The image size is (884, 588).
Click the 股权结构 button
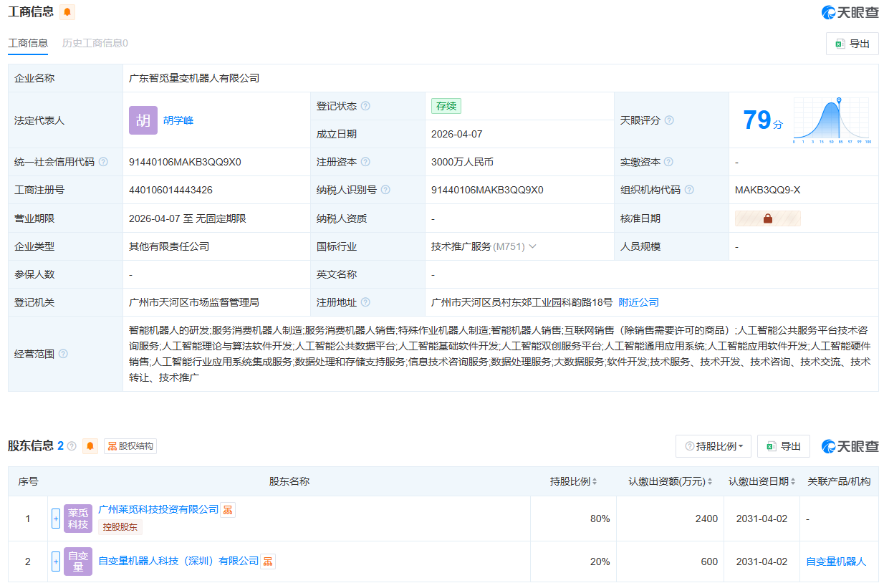point(130,446)
